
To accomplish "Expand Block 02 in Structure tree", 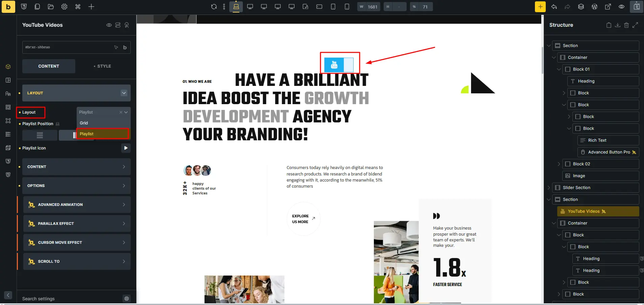I will [x=559, y=164].
